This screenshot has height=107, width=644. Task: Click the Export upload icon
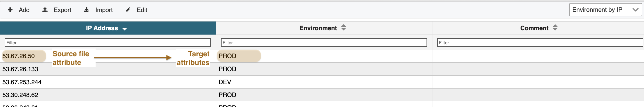[45, 10]
